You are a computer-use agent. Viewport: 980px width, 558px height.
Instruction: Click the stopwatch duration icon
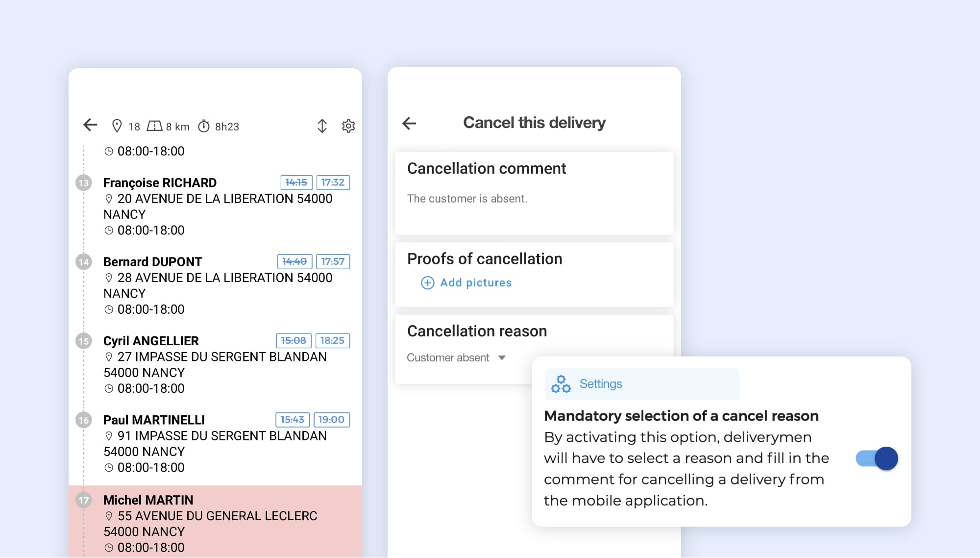[x=204, y=127]
